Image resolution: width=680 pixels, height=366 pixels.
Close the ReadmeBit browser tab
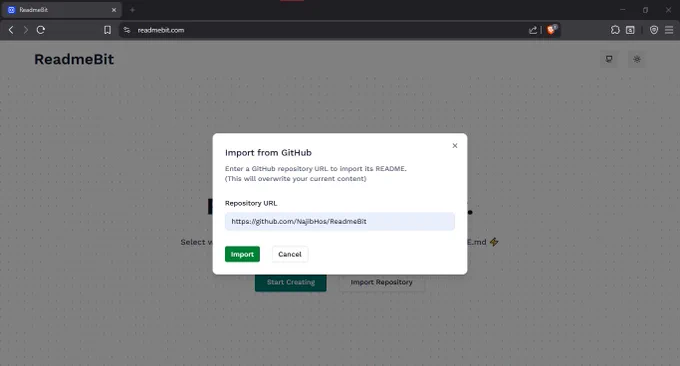114,10
